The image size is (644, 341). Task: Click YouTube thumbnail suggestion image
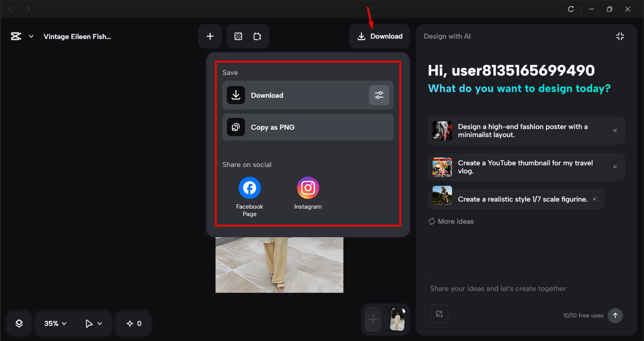click(442, 167)
